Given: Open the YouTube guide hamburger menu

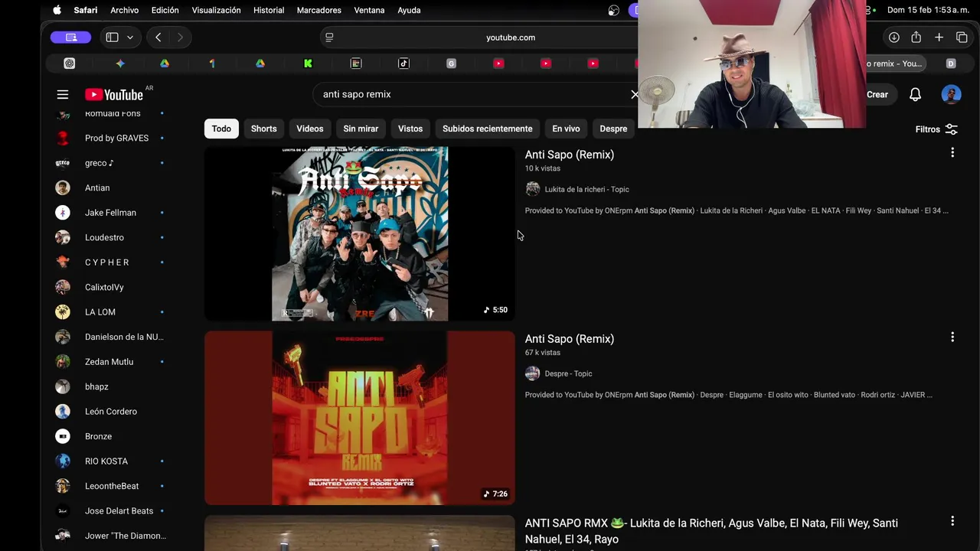Looking at the screenshot, I should click(63, 94).
